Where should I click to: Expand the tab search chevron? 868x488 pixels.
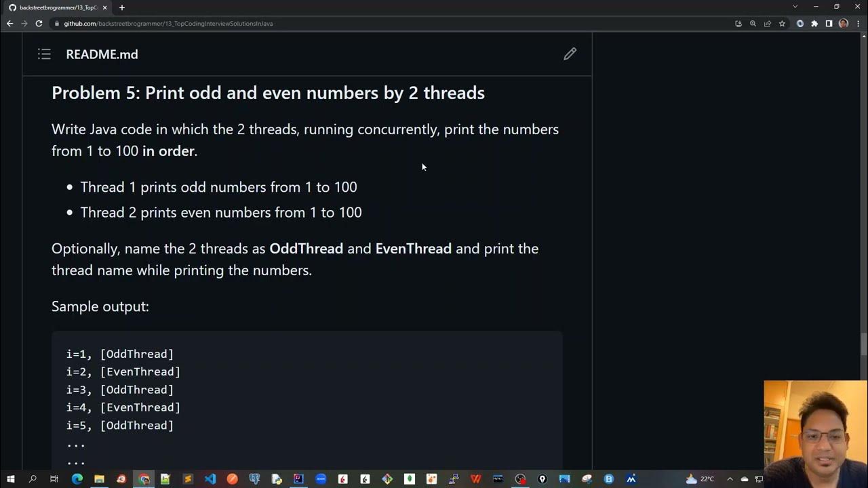[x=795, y=7]
